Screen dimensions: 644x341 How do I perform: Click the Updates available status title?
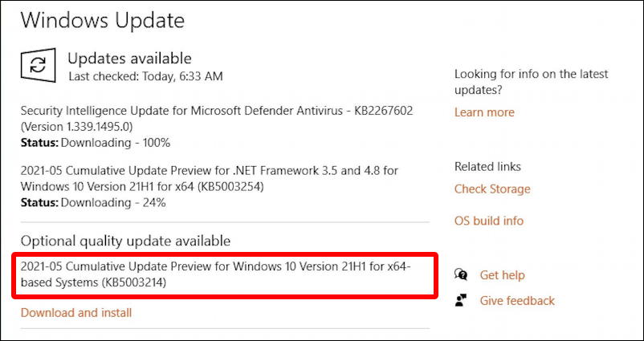[x=129, y=59]
